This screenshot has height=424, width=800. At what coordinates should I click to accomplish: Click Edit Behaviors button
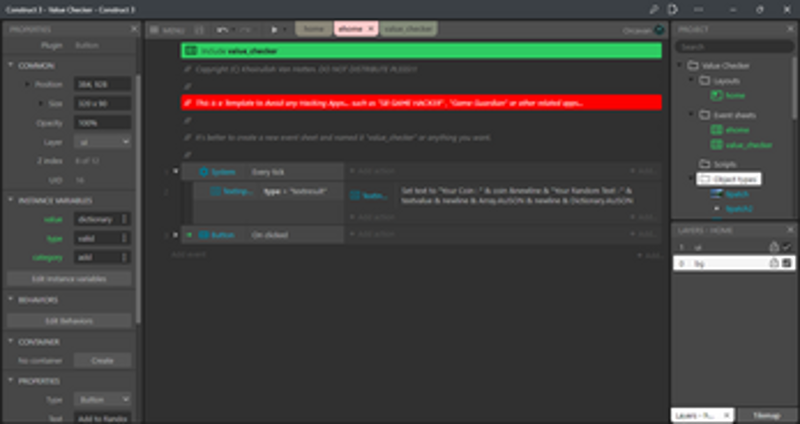69,320
